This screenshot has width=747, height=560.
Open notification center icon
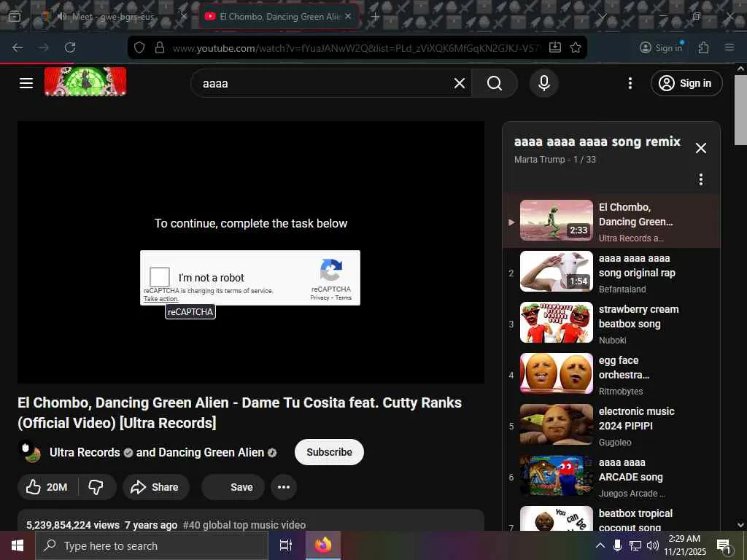click(724, 545)
